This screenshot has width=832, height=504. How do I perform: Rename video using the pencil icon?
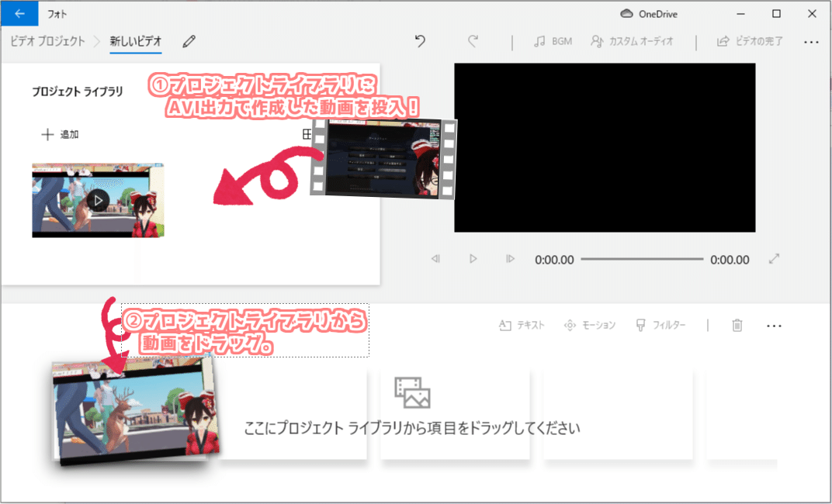[x=189, y=41]
